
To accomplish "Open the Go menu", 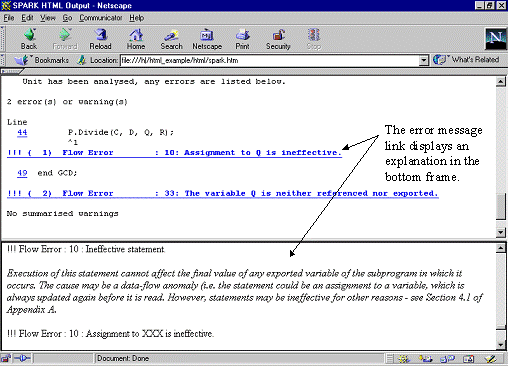I will click(x=67, y=18).
